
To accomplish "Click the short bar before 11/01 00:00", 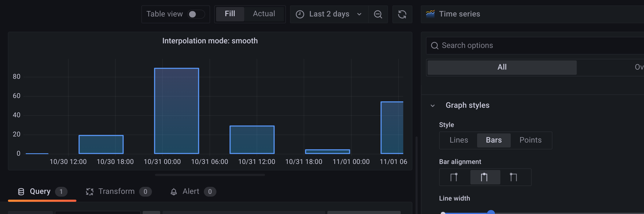I will (x=328, y=152).
